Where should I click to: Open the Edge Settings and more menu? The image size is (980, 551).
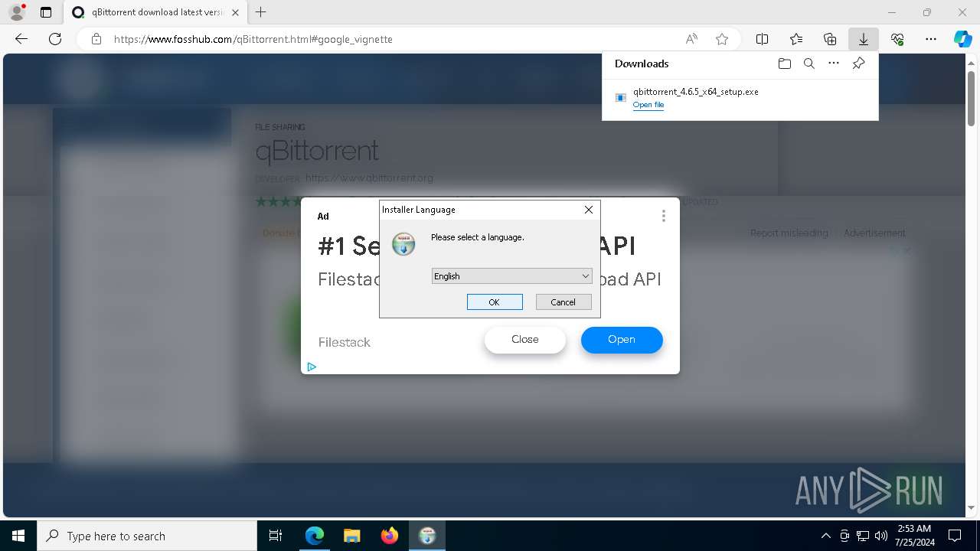pos(931,39)
